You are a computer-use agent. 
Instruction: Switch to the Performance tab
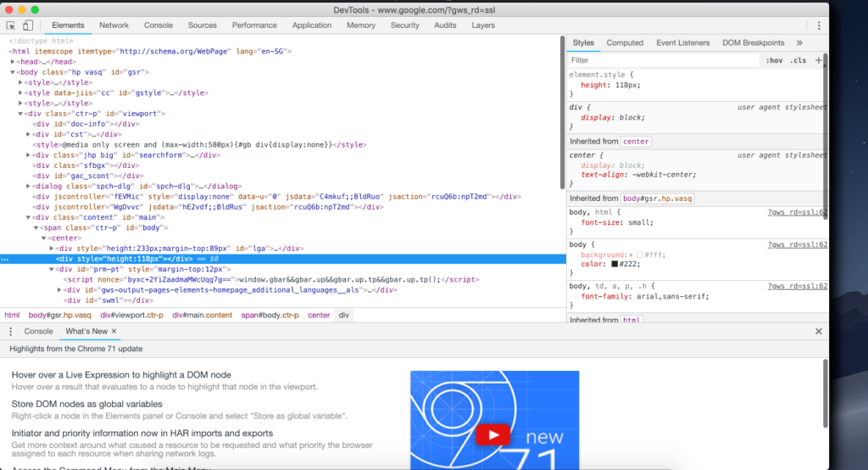pyautogui.click(x=254, y=25)
